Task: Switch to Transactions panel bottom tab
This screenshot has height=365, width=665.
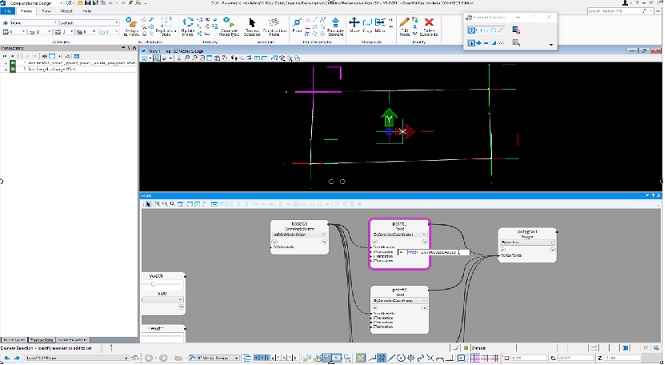Action: [x=41, y=340]
